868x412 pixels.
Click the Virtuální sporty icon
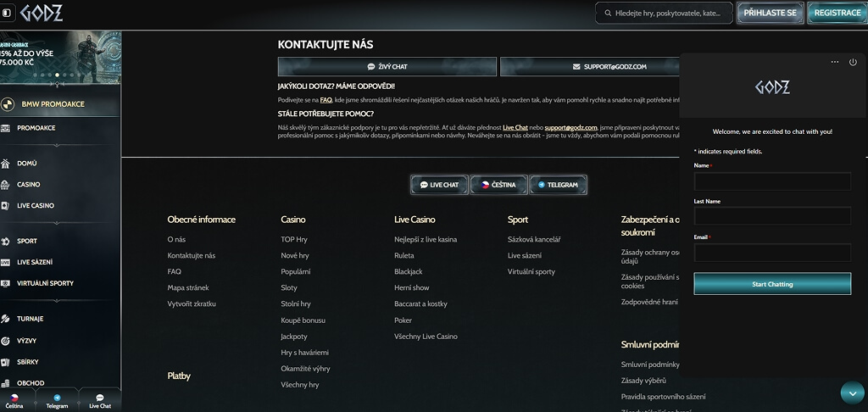point(6,283)
